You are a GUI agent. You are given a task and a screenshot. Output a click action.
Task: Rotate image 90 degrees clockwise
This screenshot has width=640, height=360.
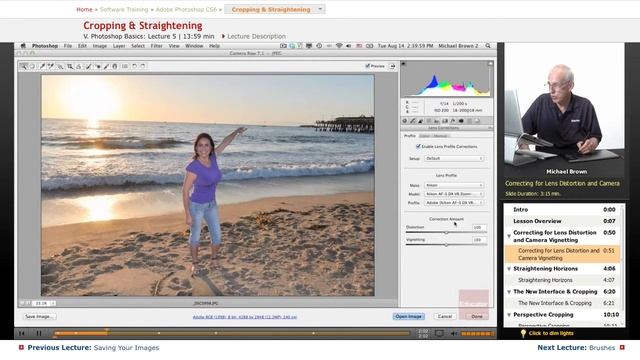click(143, 66)
